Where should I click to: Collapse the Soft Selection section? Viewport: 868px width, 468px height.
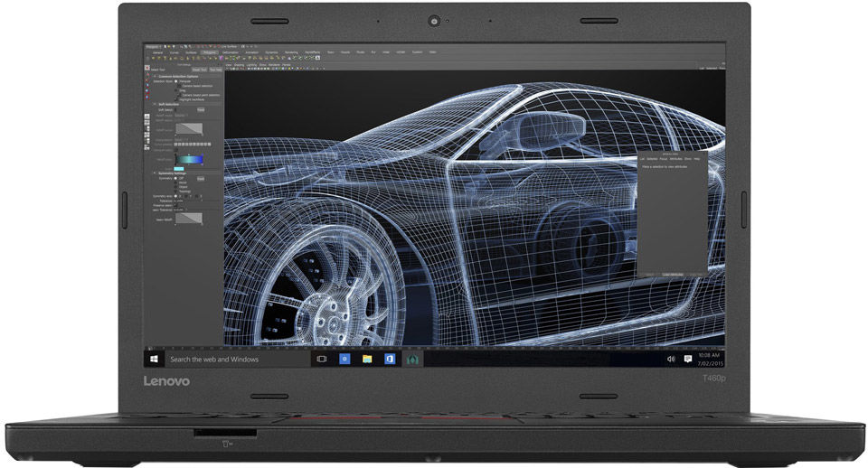(153, 104)
